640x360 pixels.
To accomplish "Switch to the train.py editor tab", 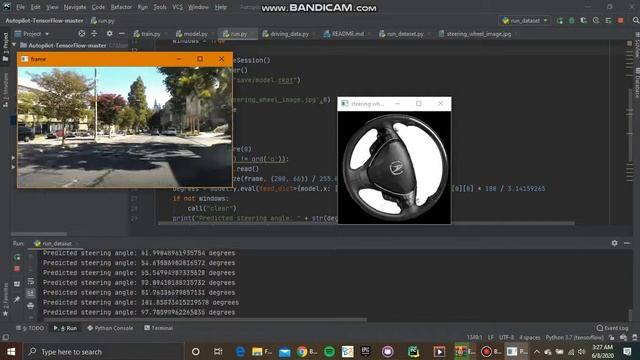I will pos(147,34).
